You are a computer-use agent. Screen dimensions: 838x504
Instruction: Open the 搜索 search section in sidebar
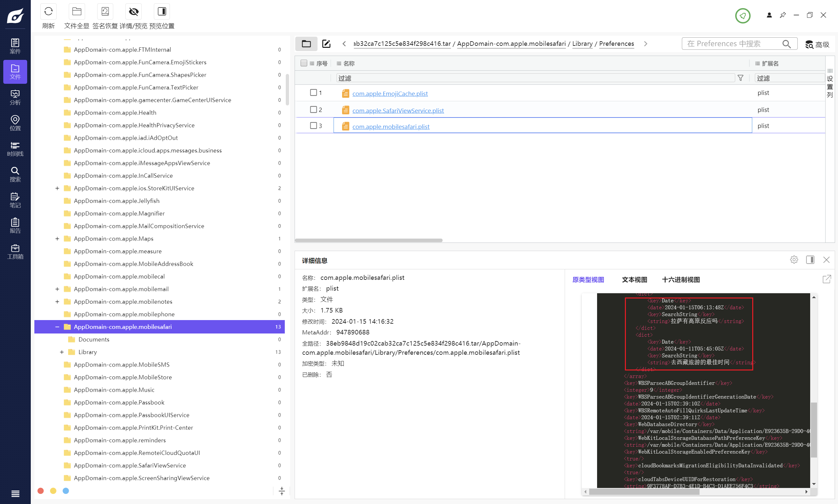15,174
